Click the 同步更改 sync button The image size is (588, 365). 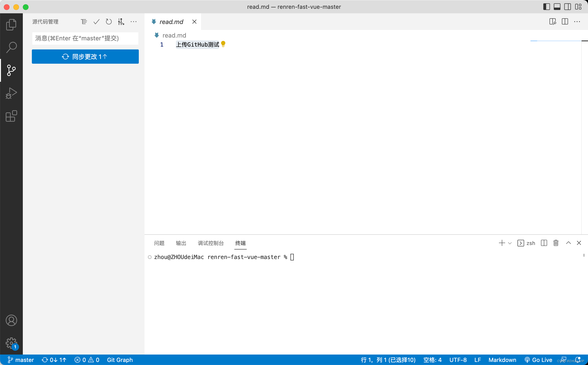coord(85,57)
